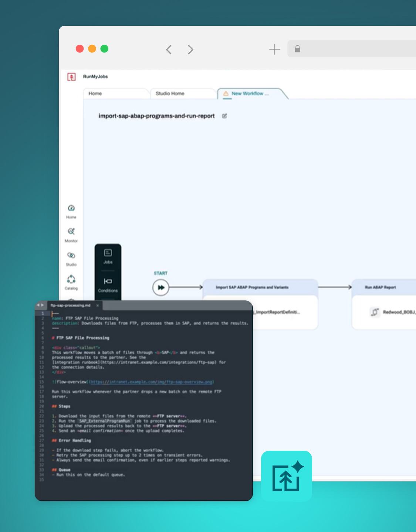416x532 pixels.
Task: Select the Import SAP ABAP Programs and Variants step
Action: click(260, 287)
